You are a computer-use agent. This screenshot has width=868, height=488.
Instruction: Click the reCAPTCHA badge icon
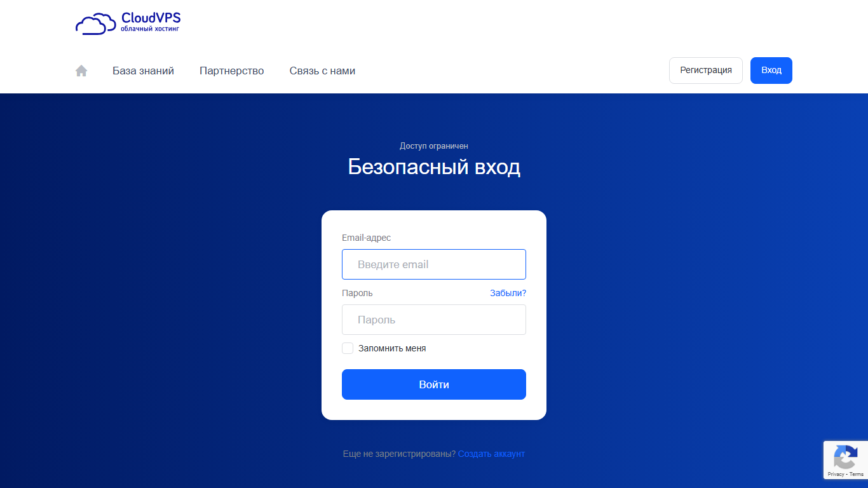[845, 457]
